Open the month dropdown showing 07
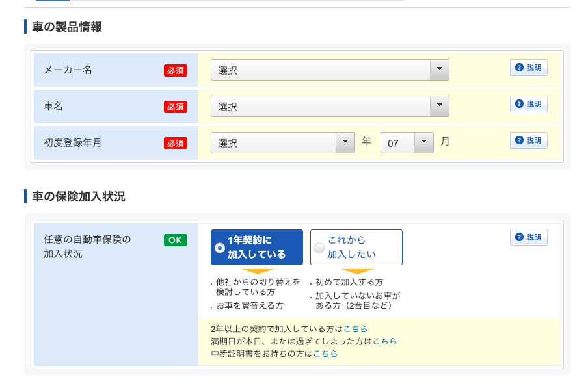Image resolution: width=588 pixels, height=388 pixels. [x=407, y=143]
